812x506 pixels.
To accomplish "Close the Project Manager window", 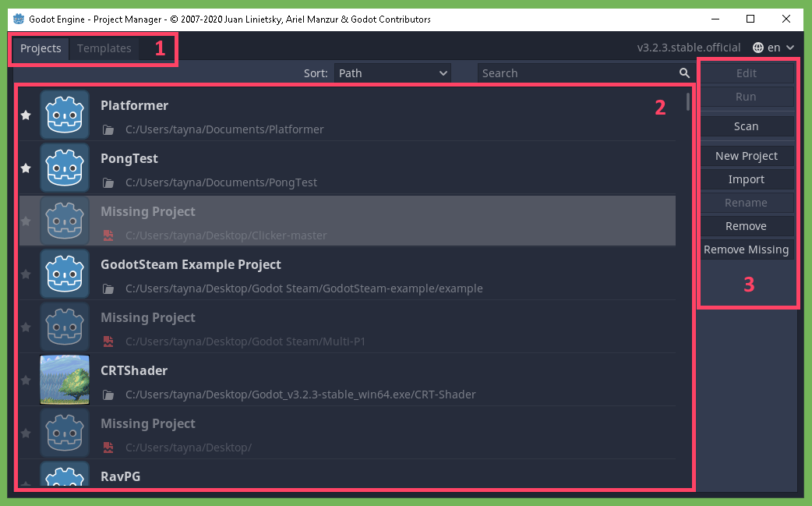I will 786,19.
